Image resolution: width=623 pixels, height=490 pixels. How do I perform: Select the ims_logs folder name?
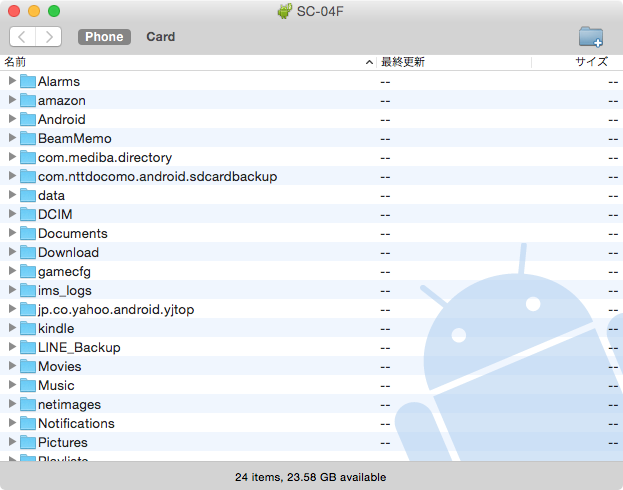[65, 291]
